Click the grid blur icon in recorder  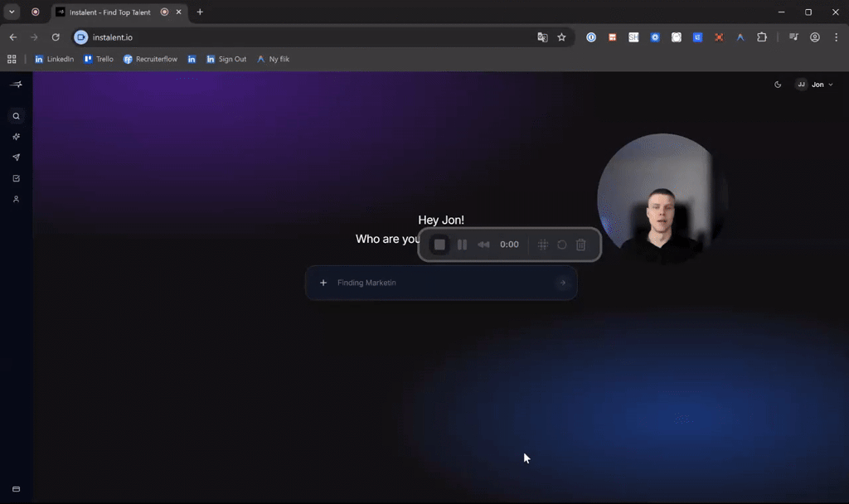point(542,245)
